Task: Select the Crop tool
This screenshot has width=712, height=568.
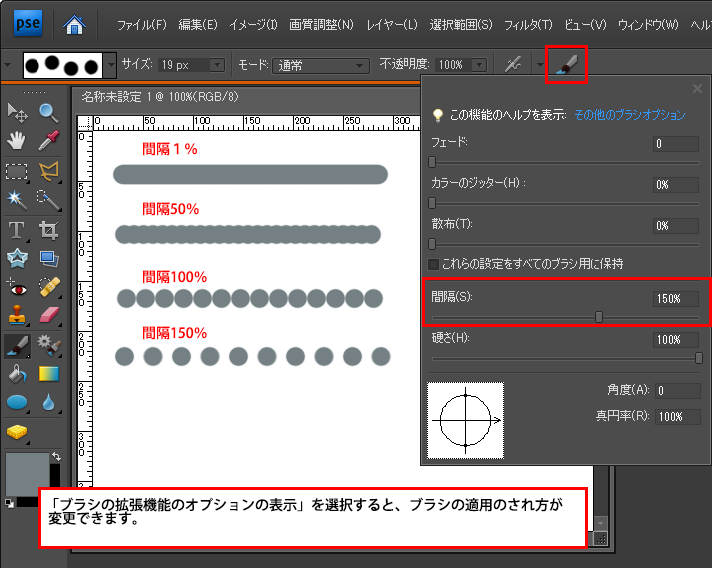Action: pos(49,230)
